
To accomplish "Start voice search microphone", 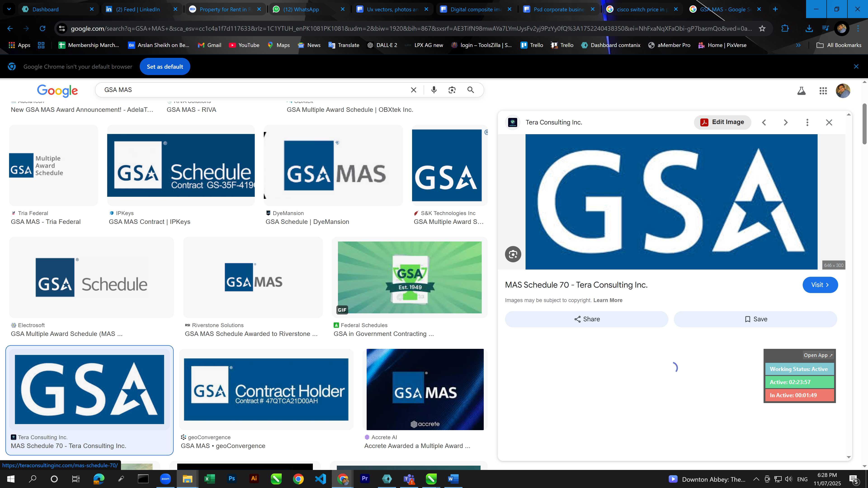I will (x=434, y=90).
